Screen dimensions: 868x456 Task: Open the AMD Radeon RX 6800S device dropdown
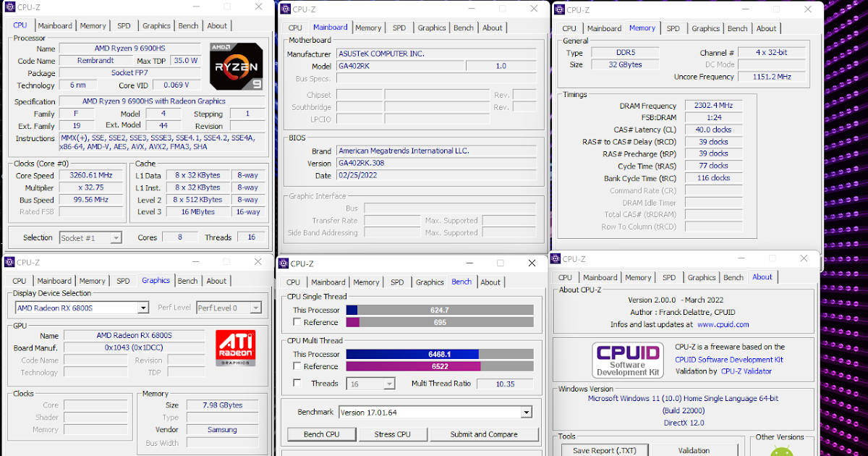coord(82,308)
